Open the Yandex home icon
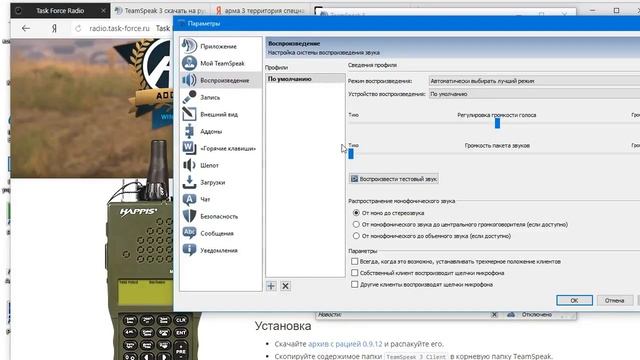This screenshot has height=360, width=640. 54,28
